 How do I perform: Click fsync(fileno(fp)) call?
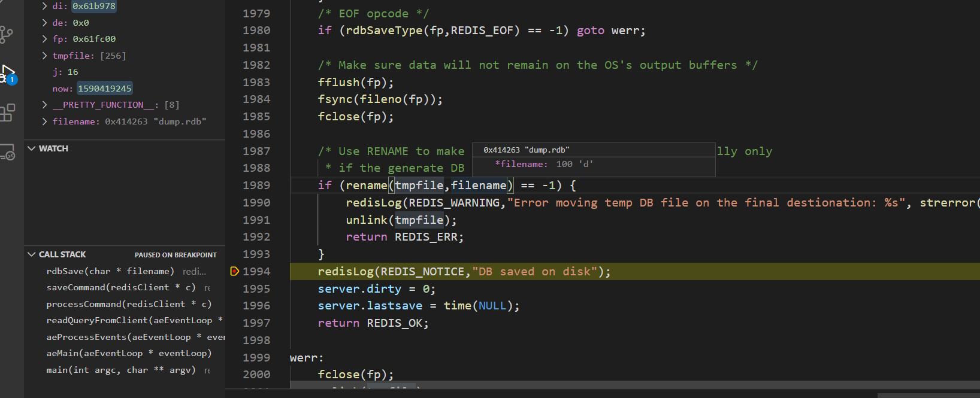pos(380,99)
